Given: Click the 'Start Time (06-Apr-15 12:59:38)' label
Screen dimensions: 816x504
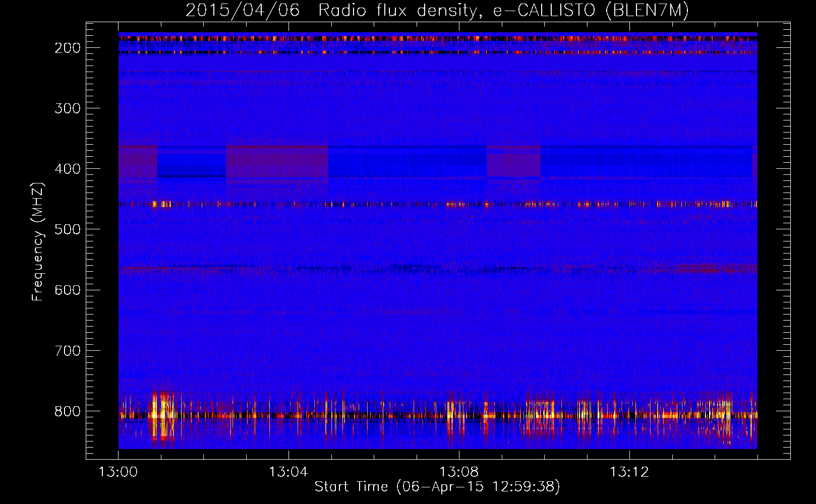Looking at the screenshot, I should (437, 487).
